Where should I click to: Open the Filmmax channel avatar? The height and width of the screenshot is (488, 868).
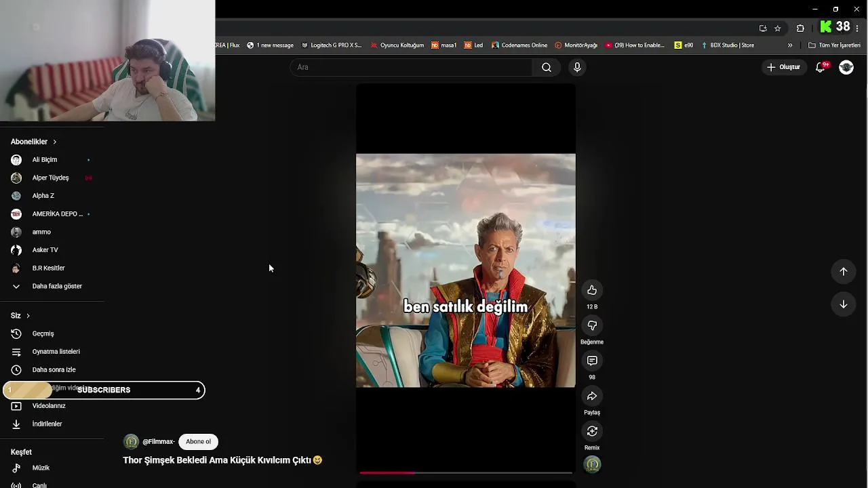pyautogui.click(x=131, y=441)
